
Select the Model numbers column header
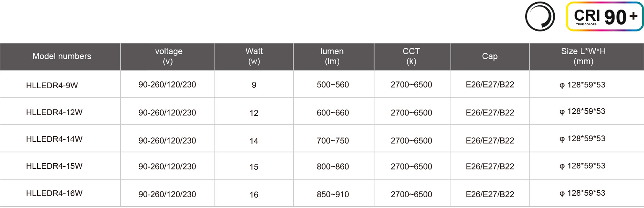(62, 56)
